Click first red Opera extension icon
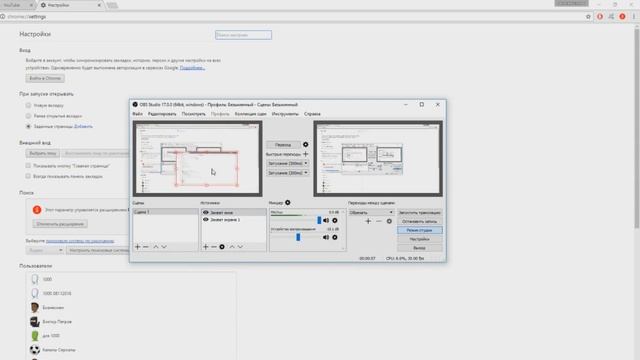The width and height of the screenshot is (640, 360). coord(600,17)
